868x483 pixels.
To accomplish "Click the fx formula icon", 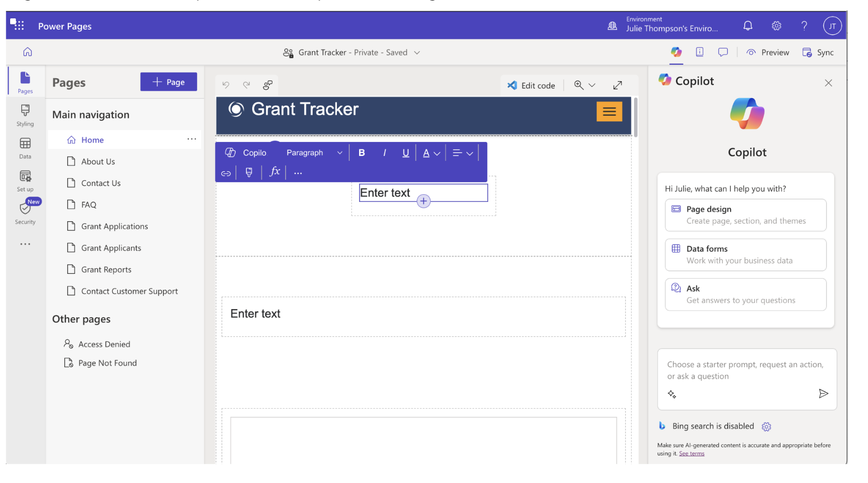I will 275,172.
